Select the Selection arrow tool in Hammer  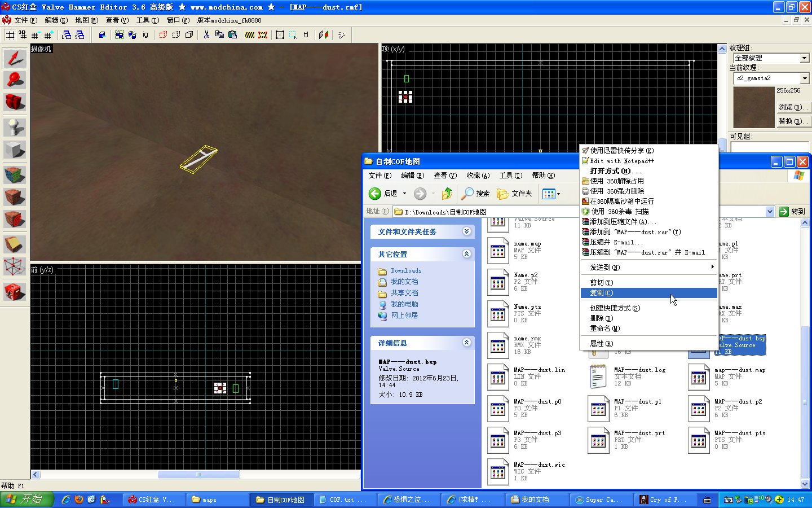pyautogui.click(x=15, y=58)
